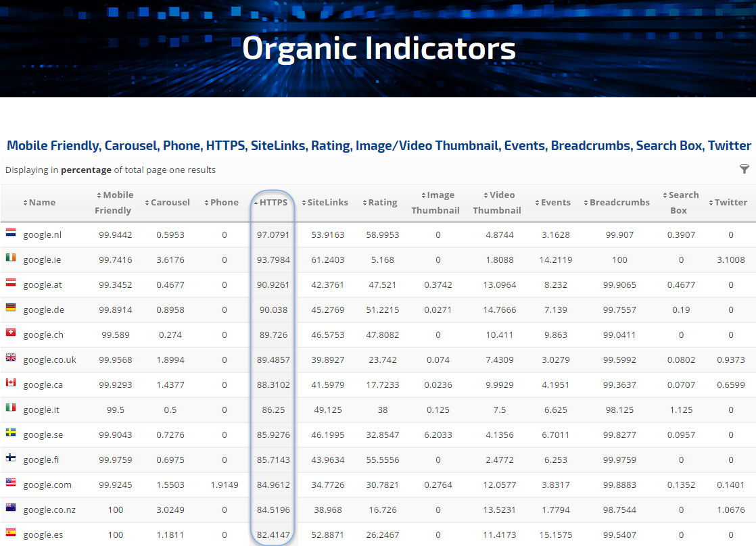Image resolution: width=756 pixels, height=546 pixels.
Task: Click the Ireland flag icon
Action: click(11, 258)
